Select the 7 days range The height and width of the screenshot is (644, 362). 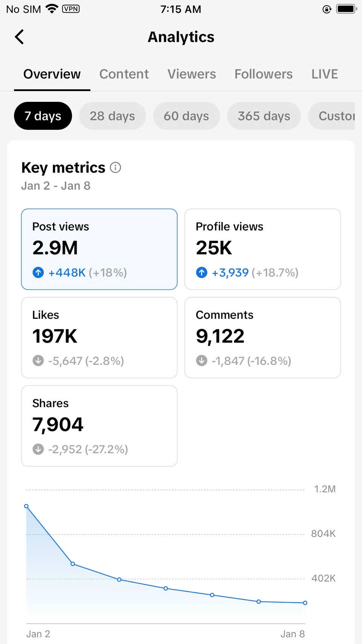click(x=43, y=116)
